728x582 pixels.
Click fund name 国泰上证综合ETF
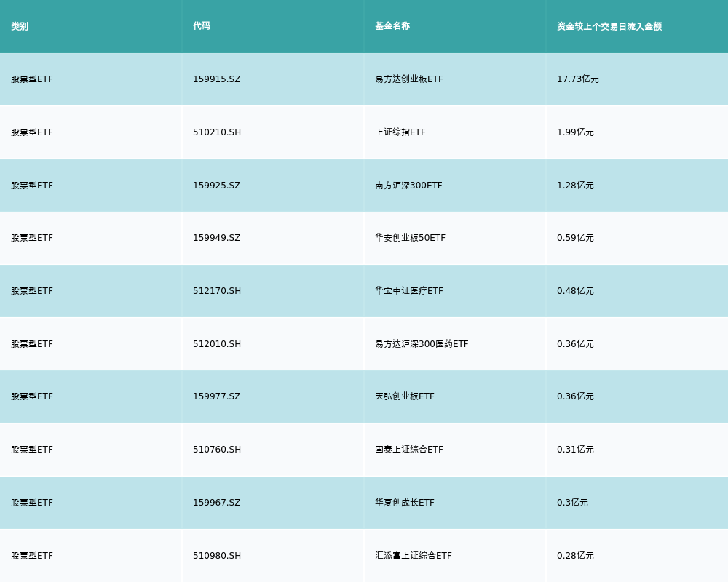coord(409,450)
